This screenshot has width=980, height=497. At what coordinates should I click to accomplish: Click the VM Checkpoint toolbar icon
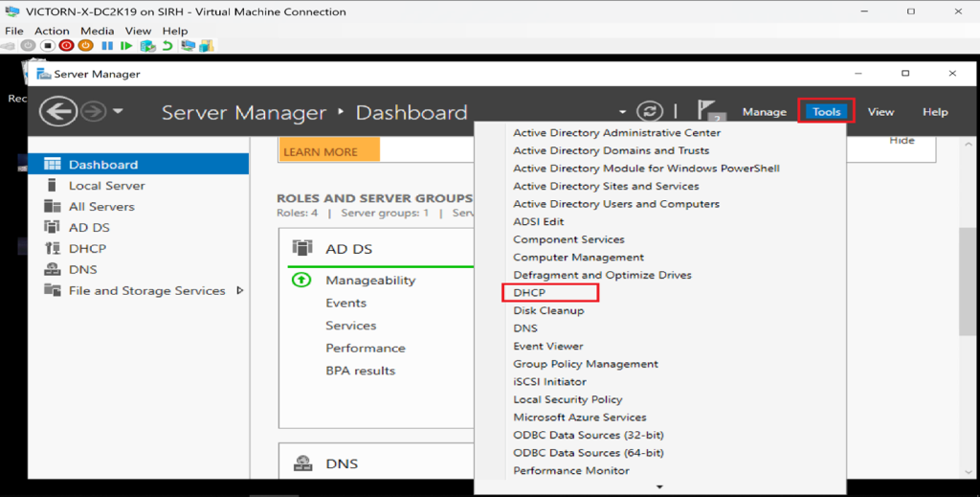(x=147, y=45)
